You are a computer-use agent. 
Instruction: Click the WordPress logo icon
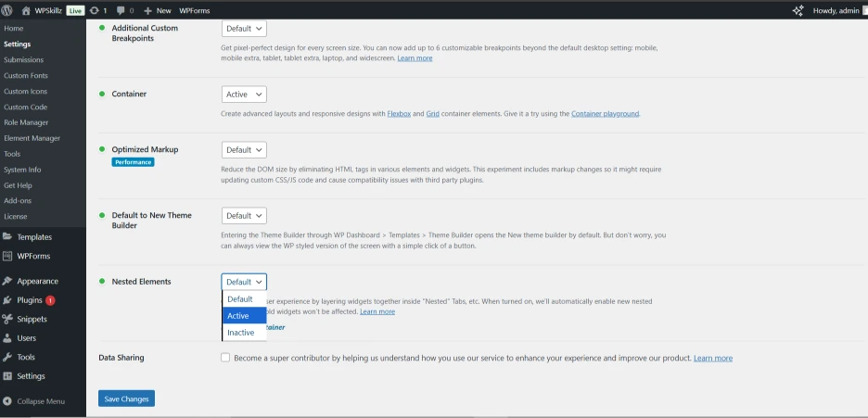point(6,10)
